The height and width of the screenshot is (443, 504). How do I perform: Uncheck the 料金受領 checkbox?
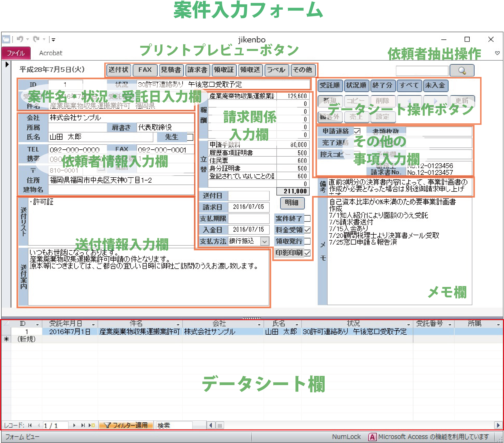tap(307, 230)
